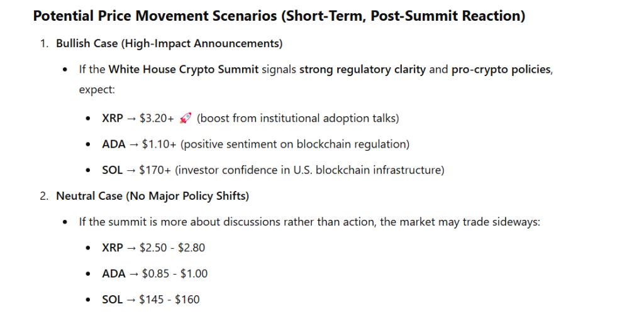
Task: Click the ADA $0.85 - $1.00 neutral range
Action: (155, 274)
